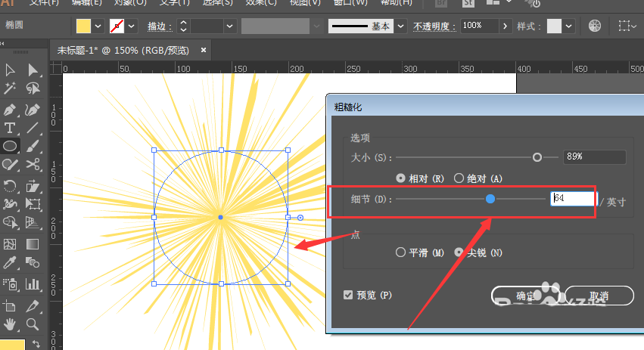The image size is (644, 350).
Task: Select the Shape Builder tool
Action: tap(10, 222)
